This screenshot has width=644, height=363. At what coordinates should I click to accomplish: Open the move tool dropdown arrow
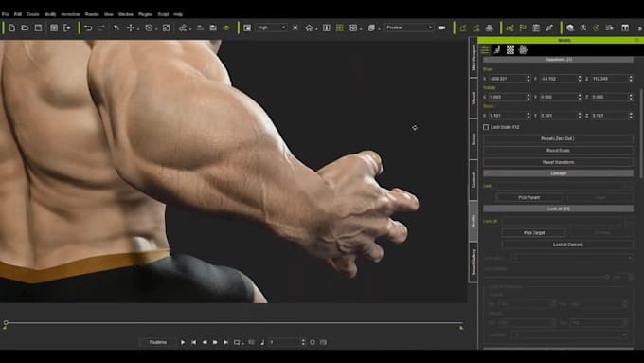[x=138, y=29]
